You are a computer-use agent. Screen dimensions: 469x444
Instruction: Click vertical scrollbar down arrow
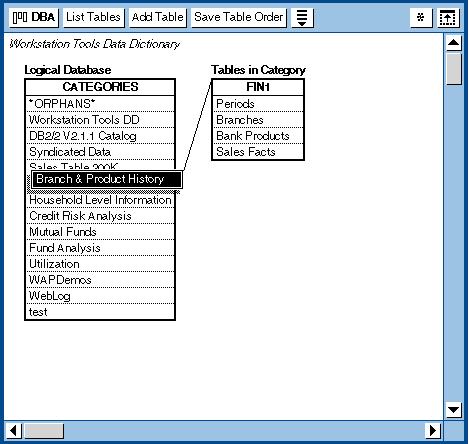tap(453, 410)
